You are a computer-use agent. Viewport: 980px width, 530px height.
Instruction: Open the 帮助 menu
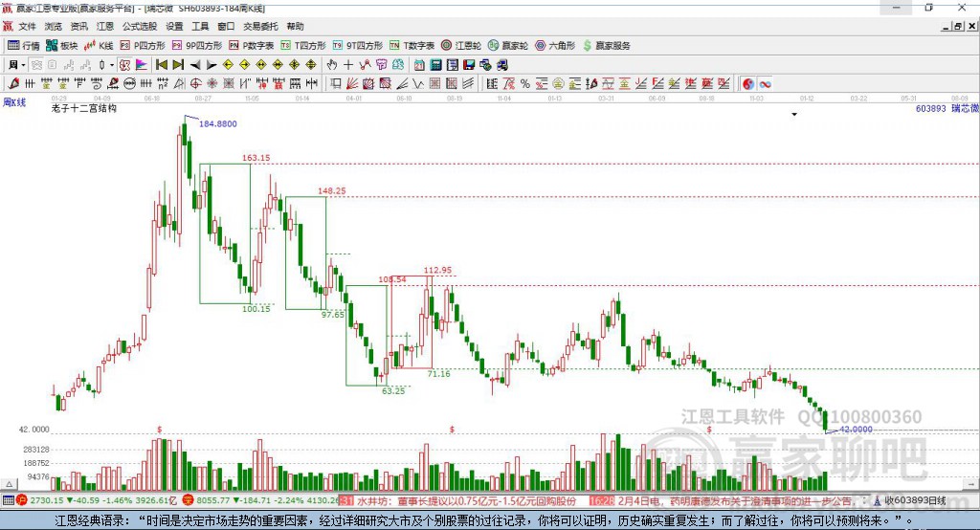click(x=295, y=26)
